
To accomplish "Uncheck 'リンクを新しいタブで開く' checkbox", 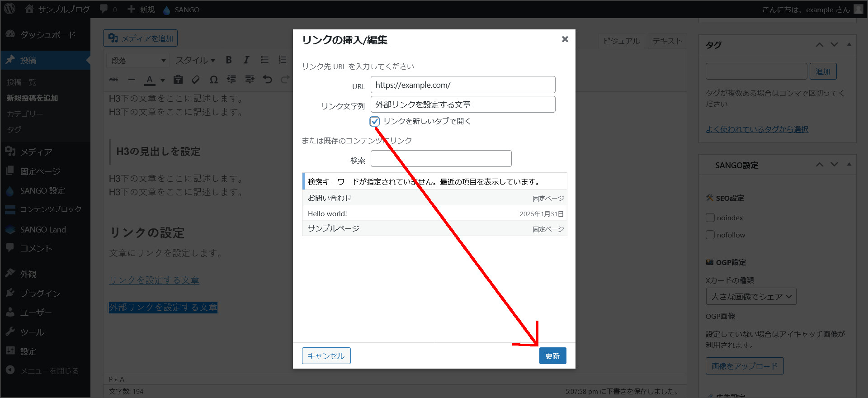I will coord(374,121).
